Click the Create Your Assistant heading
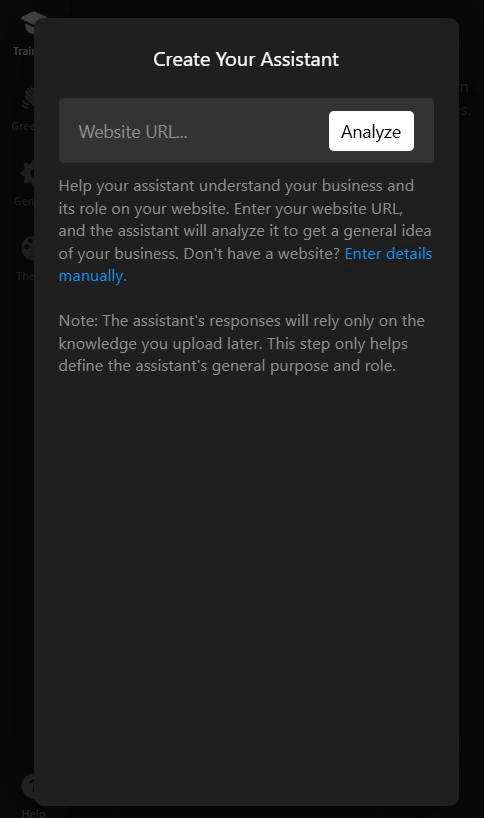 tap(246, 59)
